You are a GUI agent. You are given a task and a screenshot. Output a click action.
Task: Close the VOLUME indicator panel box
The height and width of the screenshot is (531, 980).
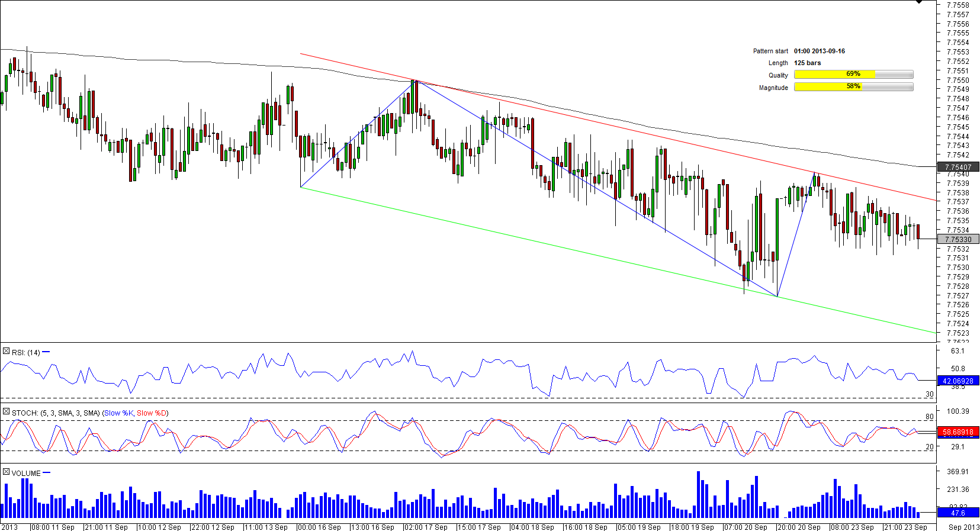point(6,472)
